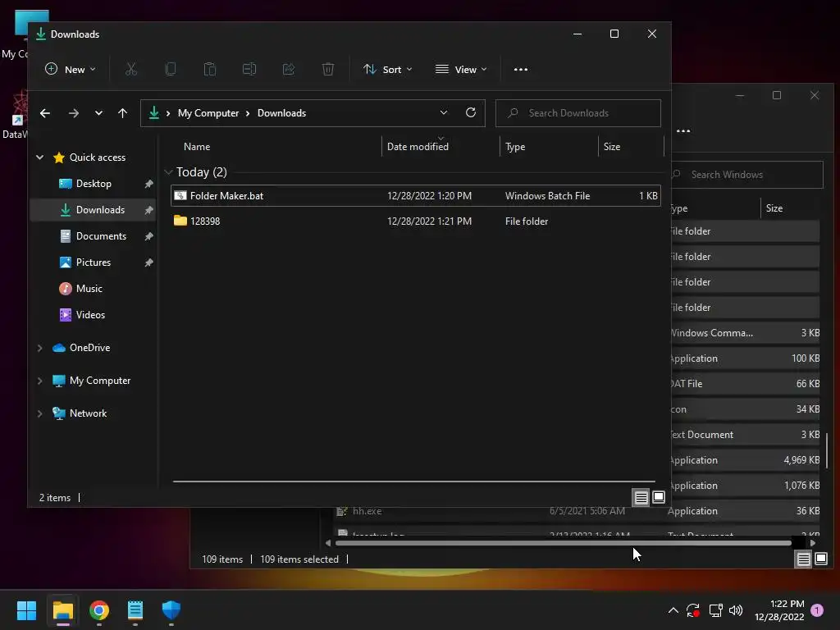This screenshot has width=840, height=630.
Task: Click the volume speaker tray icon
Action: coord(736,610)
